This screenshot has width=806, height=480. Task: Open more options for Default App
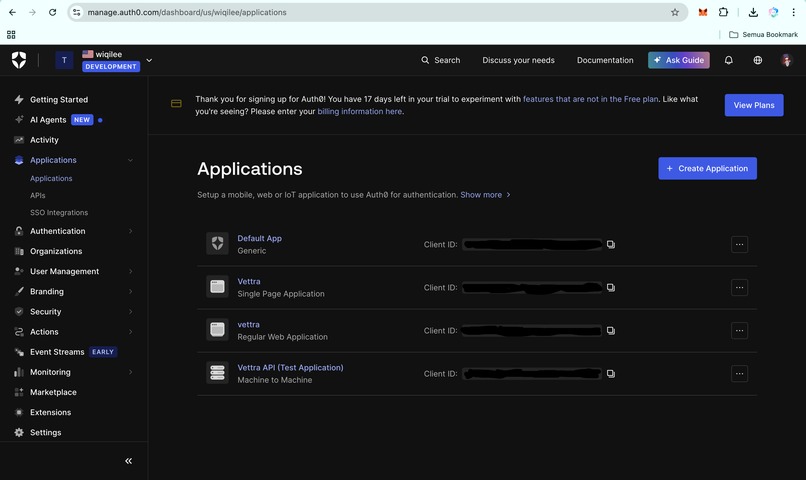739,245
